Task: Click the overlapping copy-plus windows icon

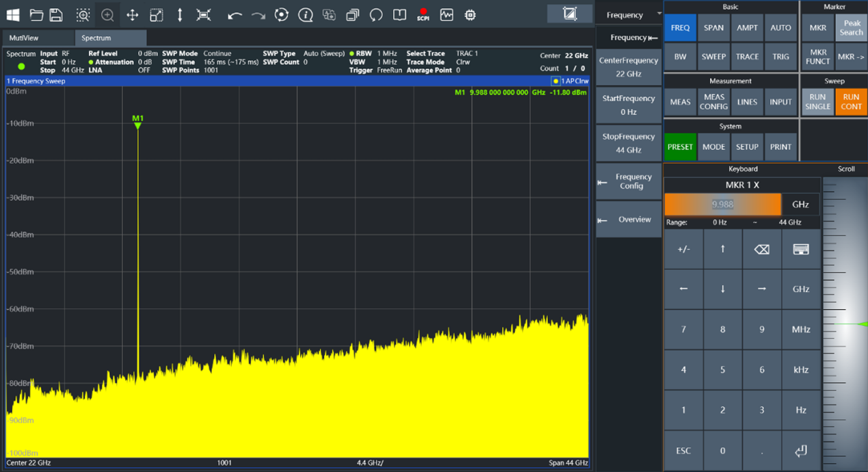Action: [x=329, y=15]
